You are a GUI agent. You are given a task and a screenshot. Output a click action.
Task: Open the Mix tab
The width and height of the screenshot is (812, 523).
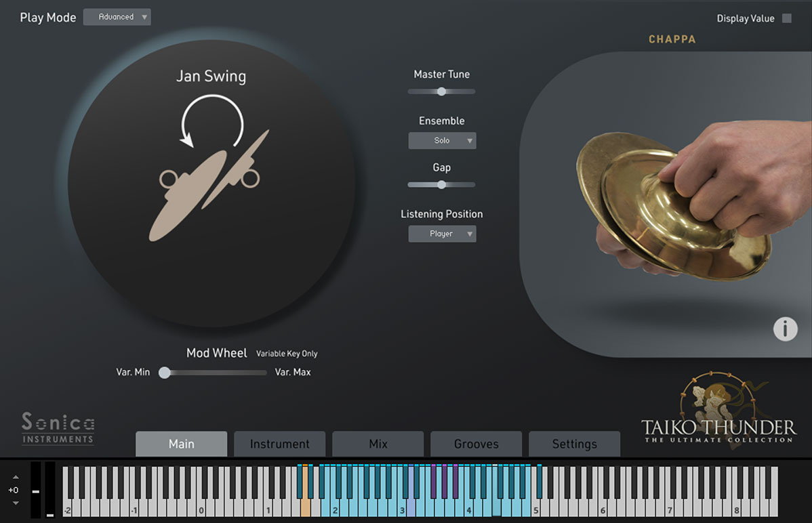click(x=378, y=444)
